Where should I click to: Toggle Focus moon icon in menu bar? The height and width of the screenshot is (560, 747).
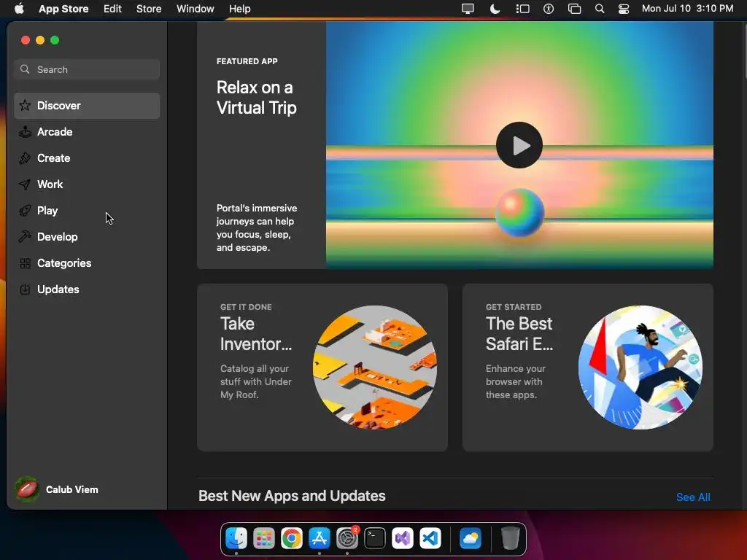495,9
